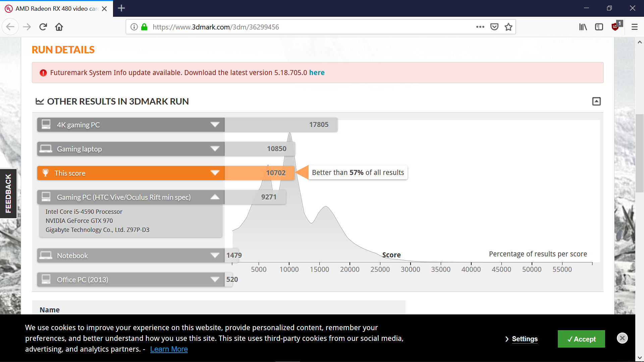The height and width of the screenshot is (362, 644).
Task: Expand the Gaming laptop entry
Action: 215,149
